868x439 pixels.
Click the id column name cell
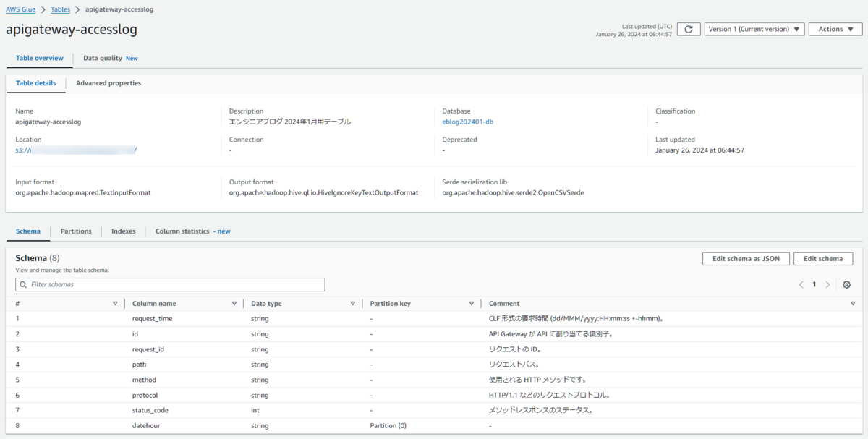pyautogui.click(x=135, y=334)
